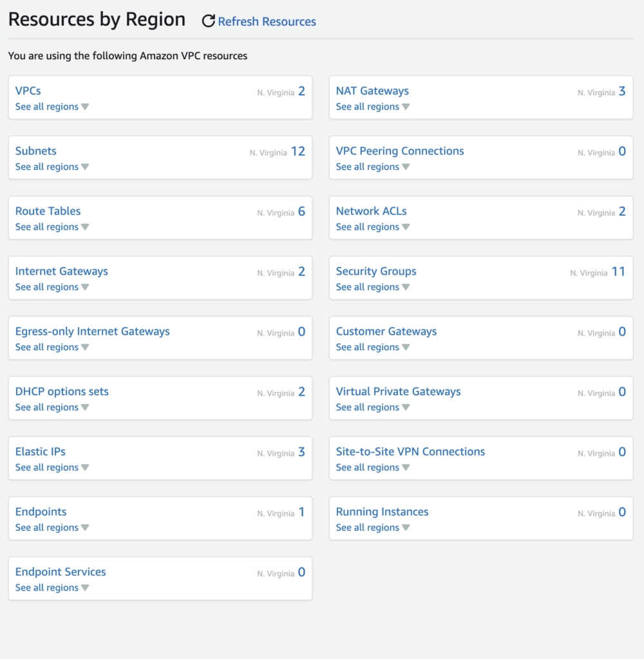This screenshot has width=644, height=659.
Task: Open the Internet Gateways link
Action: tap(61, 271)
